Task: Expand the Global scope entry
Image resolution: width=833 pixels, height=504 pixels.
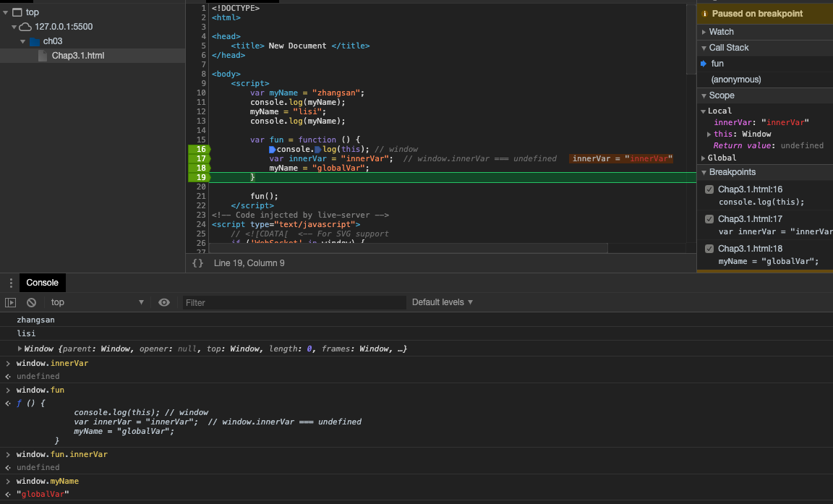Action: (721, 158)
